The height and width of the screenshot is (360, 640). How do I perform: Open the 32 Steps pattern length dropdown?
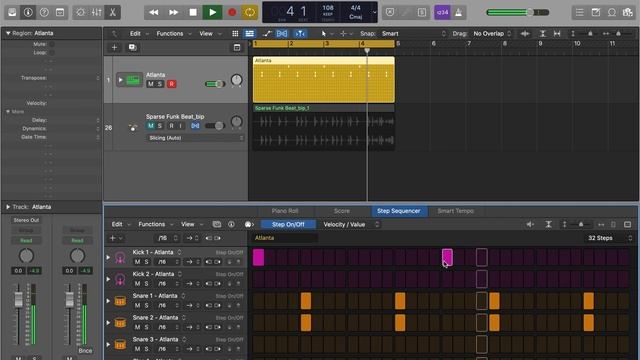[609, 238]
